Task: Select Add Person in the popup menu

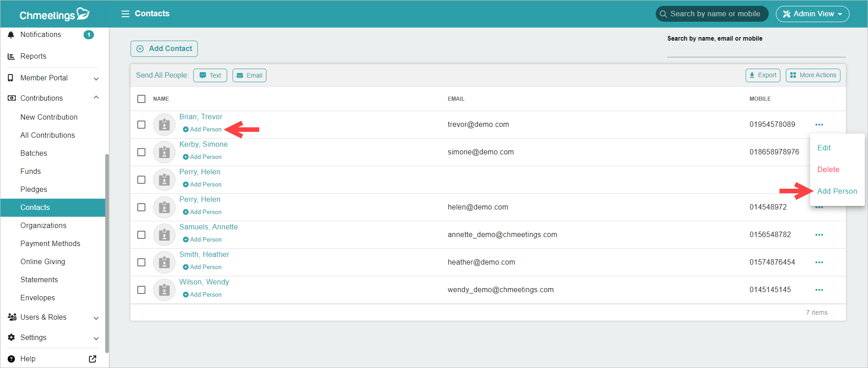Action: click(836, 191)
